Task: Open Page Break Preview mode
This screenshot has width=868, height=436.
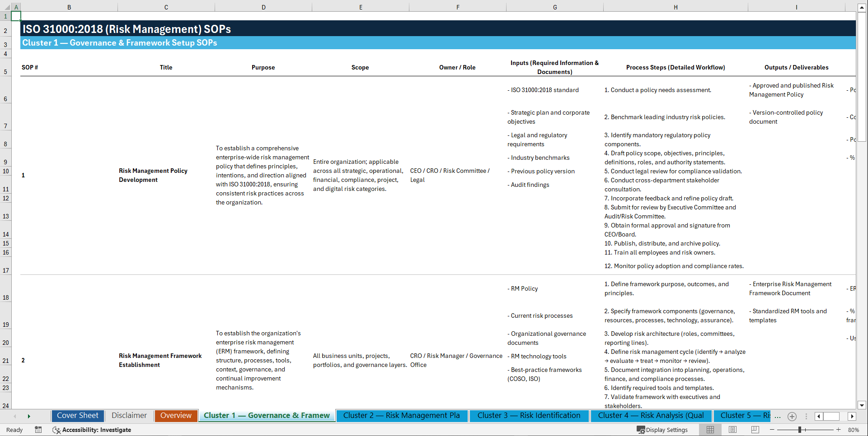Action: (x=755, y=430)
